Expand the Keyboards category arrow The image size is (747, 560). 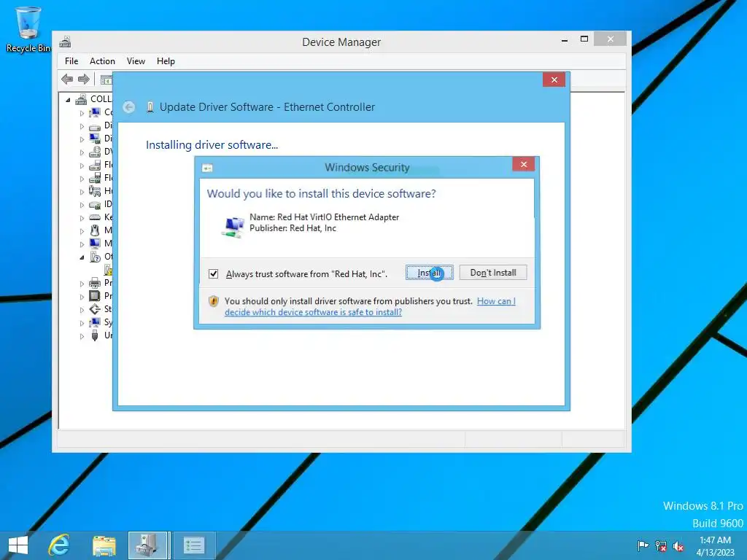pyautogui.click(x=82, y=217)
